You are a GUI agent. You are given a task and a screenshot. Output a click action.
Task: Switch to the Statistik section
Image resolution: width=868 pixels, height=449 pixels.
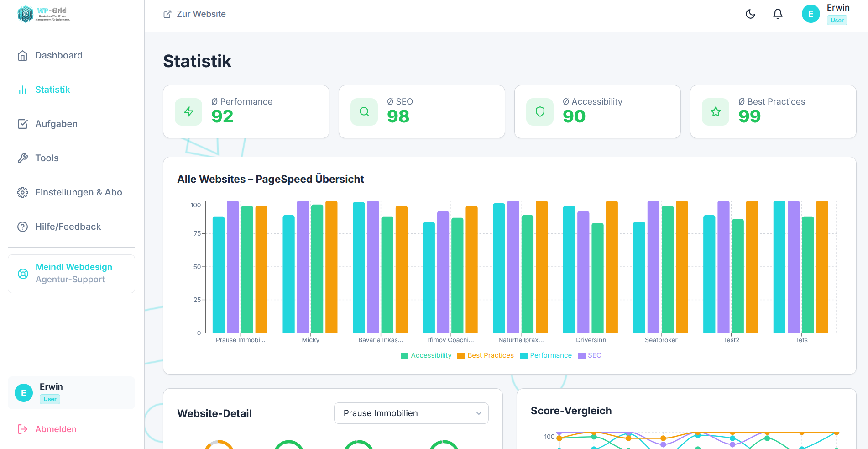coord(52,90)
